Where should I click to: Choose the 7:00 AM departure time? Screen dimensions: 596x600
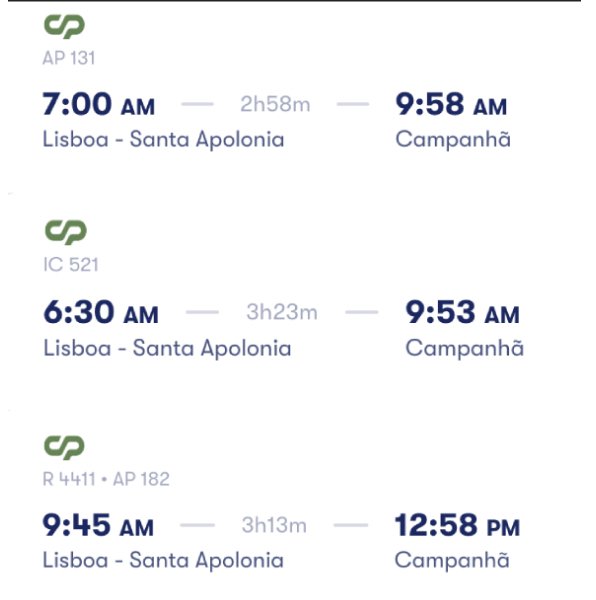point(99,104)
